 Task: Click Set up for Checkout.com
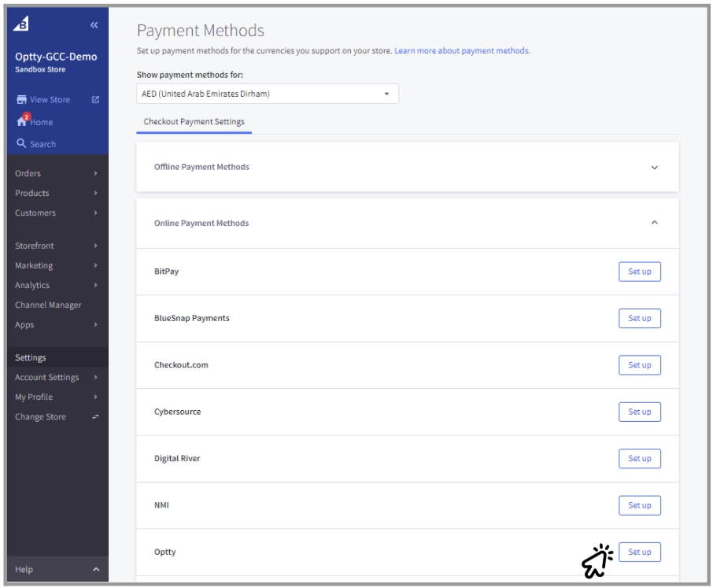click(639, 365)
